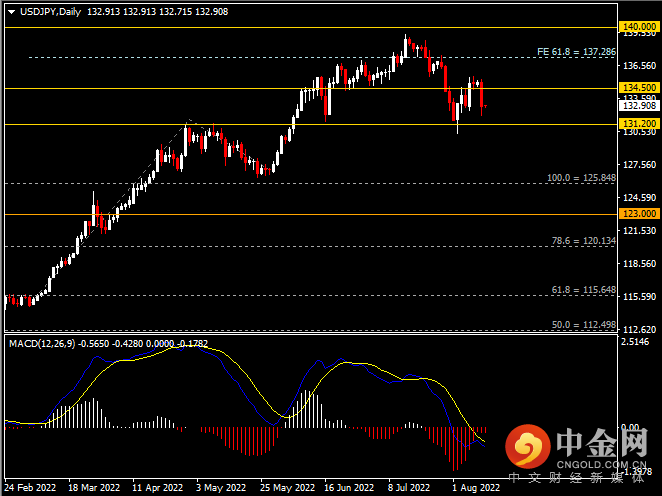Select the 136.560 price scale value
Image resolution: width=662 pixels, height=496 pixels.
coord(640,65)
